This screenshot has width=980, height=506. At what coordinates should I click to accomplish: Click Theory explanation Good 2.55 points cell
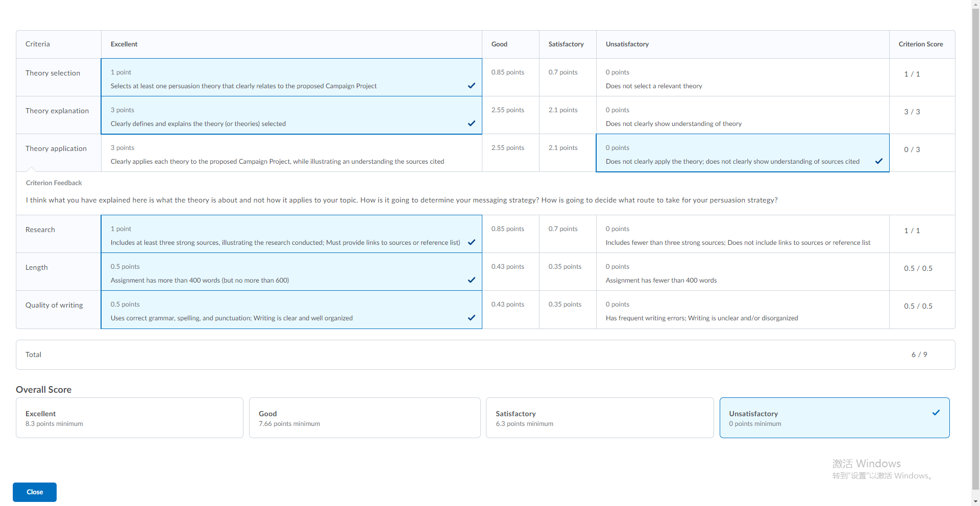[x=510, y=115]
